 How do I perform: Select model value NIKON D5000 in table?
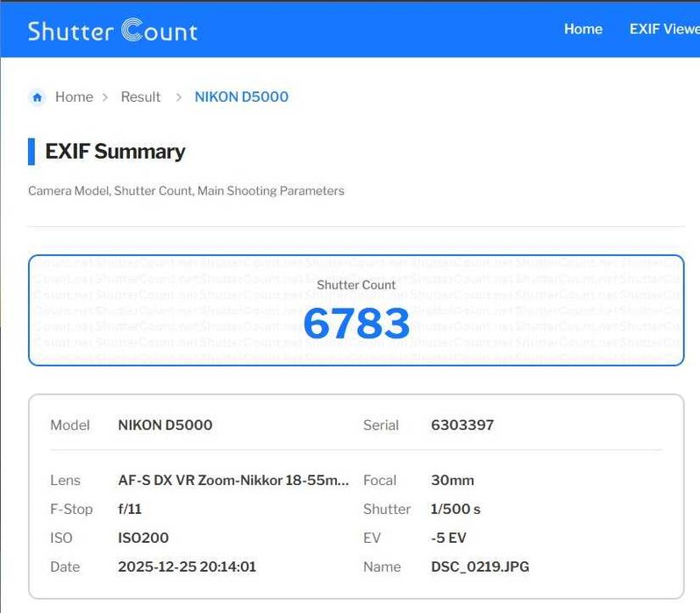pos(165,425)
